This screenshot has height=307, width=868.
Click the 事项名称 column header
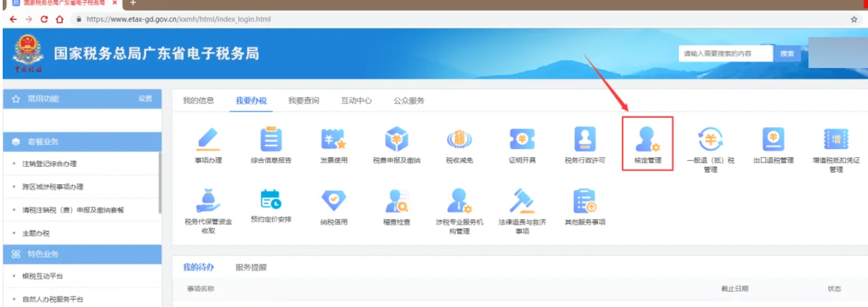[200, 289]
